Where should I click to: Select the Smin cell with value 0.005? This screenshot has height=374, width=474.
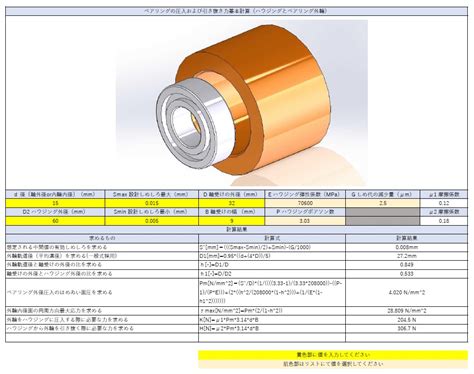point(152,221)
